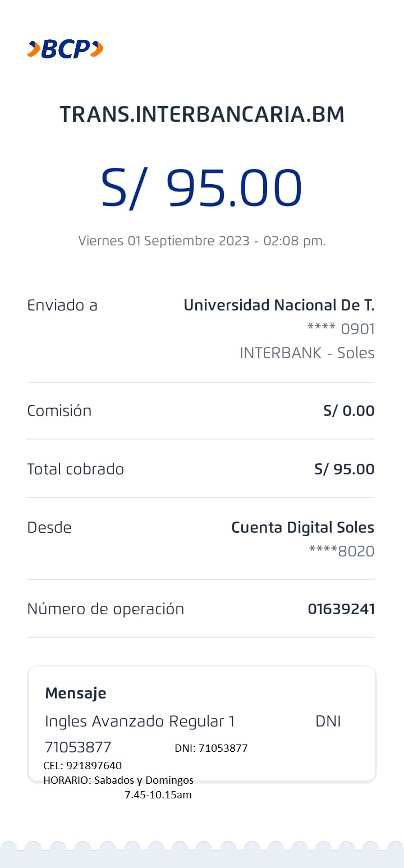Click the Cuenta Digital Soles account name

coord(302,528)
